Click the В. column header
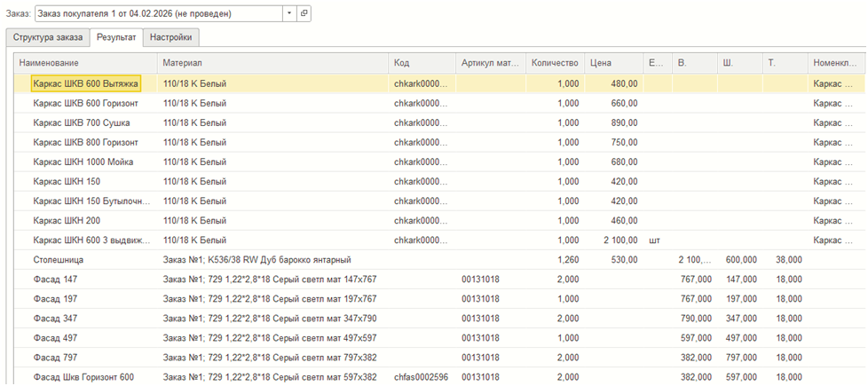This screenshot has width=868, height=386. (695, 63)
